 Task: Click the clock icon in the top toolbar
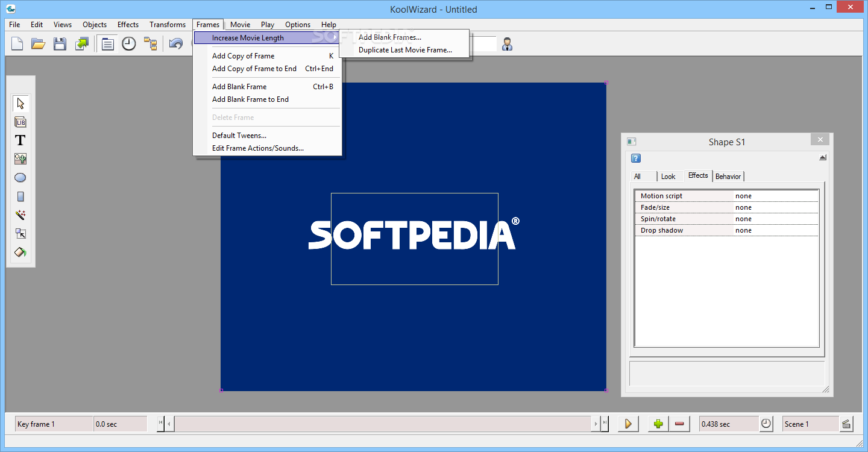[x=129, y=43]
